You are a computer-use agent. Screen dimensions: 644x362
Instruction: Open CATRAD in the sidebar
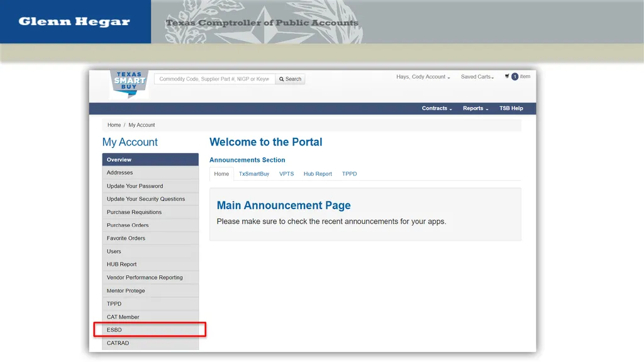click(x=150, y=343)
